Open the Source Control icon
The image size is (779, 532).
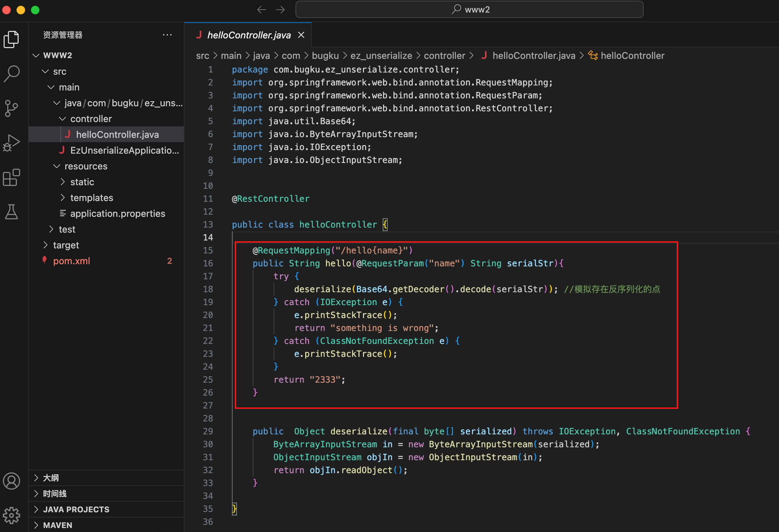click(12, 108)
